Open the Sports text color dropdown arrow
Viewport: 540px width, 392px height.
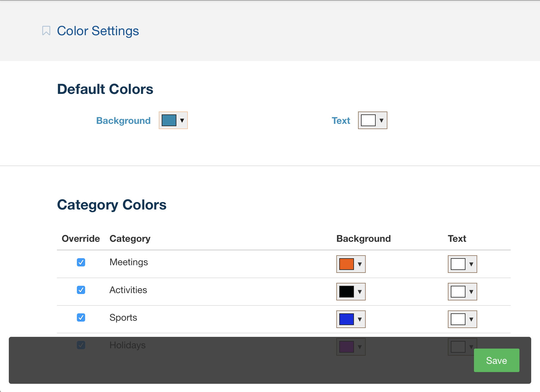pyautogui.click(x=471, y=319)
